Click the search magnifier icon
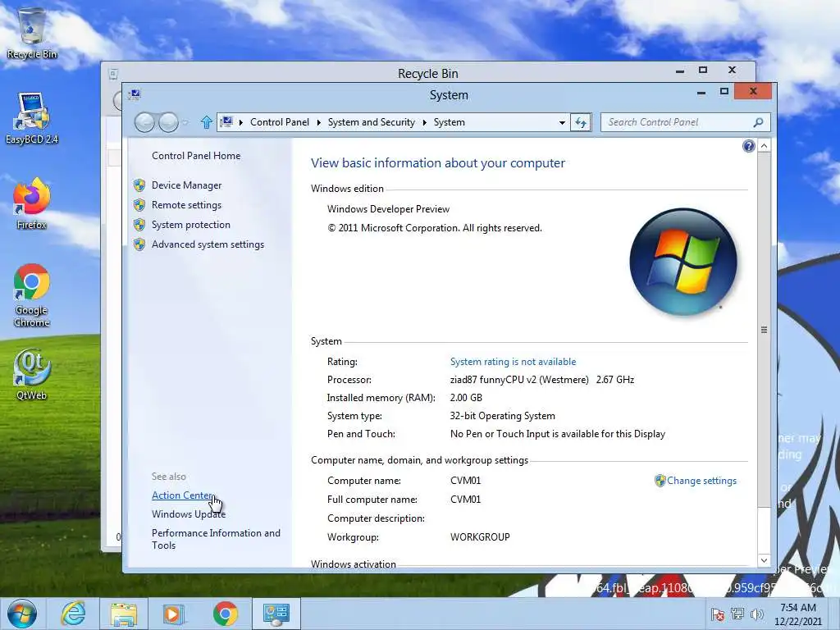Screen dimensions: 840x630 point(758,123)
